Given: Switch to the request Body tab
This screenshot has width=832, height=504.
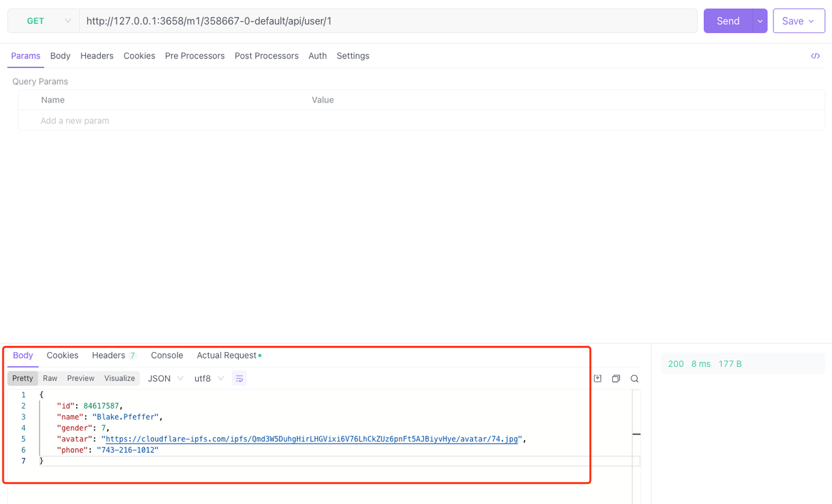Looking at the screenshot, I should click(60, 56).
